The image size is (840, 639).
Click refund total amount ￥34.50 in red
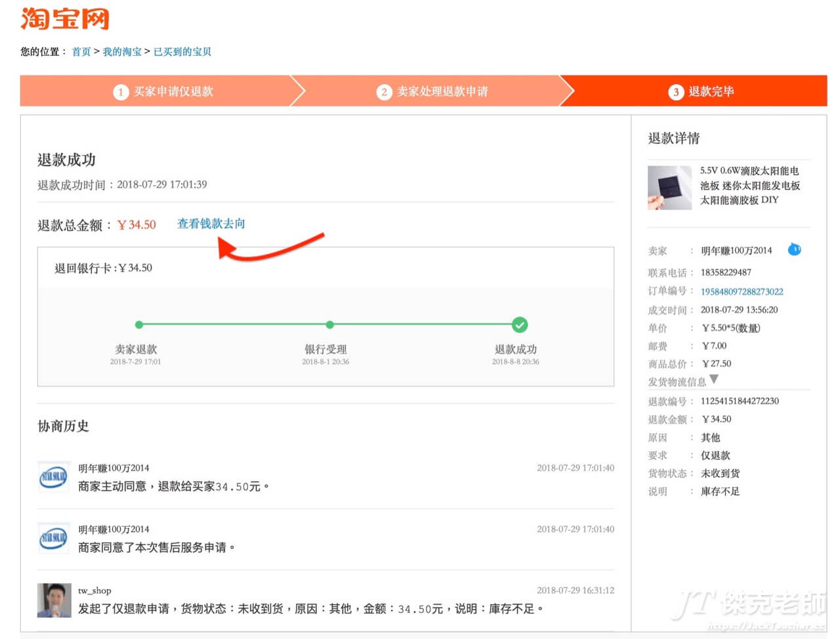[136, 225]
